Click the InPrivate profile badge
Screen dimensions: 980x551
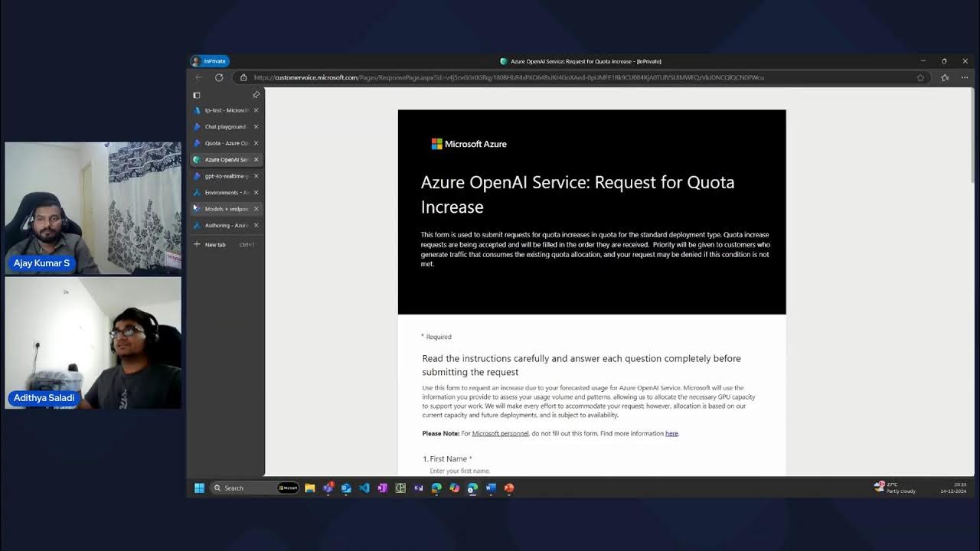tap(210, 61)
